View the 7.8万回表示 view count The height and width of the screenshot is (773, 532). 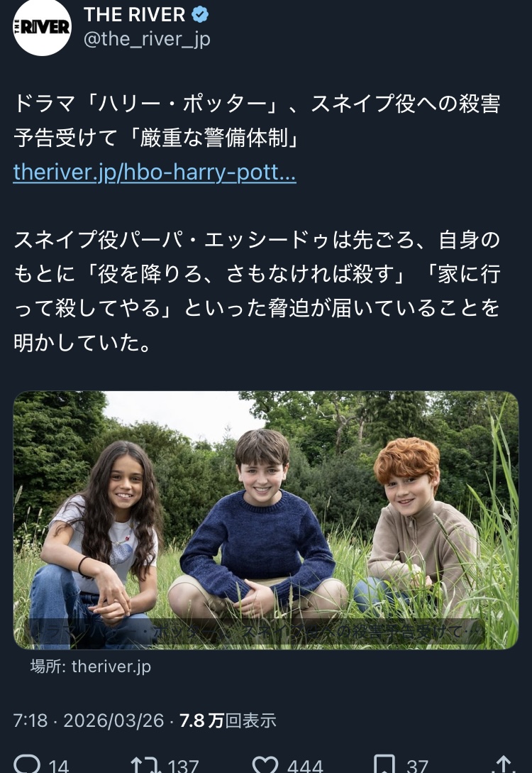click(x=228, y=720)
